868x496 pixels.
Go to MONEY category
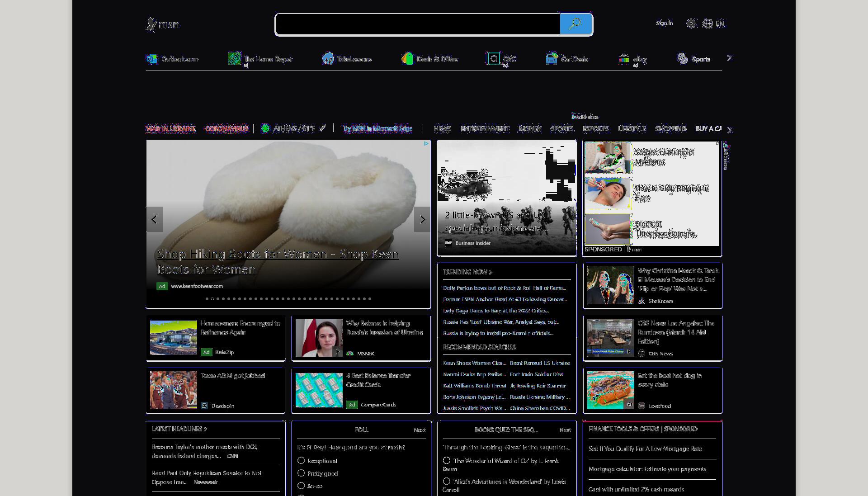click(530, 129)
